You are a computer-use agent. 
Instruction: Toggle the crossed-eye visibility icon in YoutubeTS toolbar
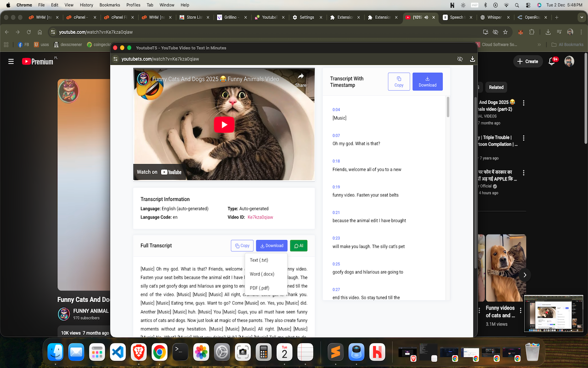[x=460, y=59]
